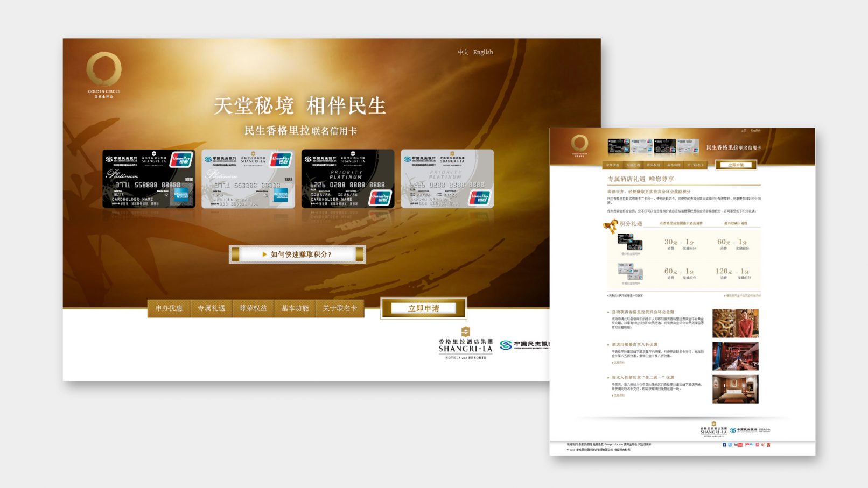Click Golden Circle logo on smaller inner page
The width and height of the screenshot is (868, 488).
(x=579, y=145)
